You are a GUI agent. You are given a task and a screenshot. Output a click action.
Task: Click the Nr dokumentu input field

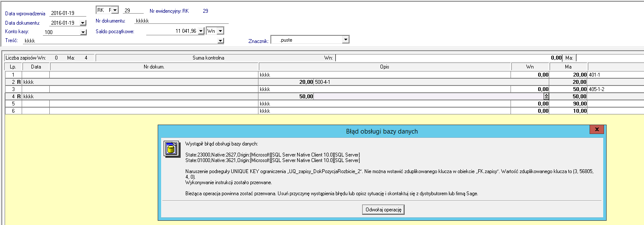182,20
